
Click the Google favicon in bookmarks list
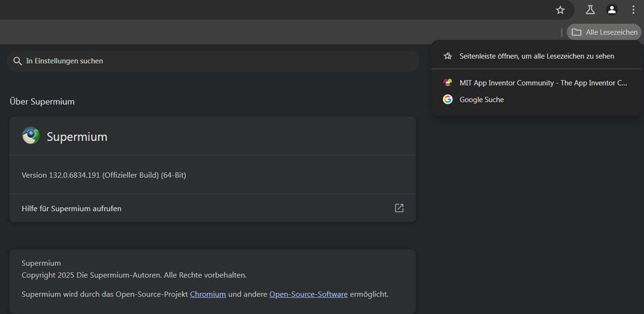pyautogui.click(x=447, y=99)
